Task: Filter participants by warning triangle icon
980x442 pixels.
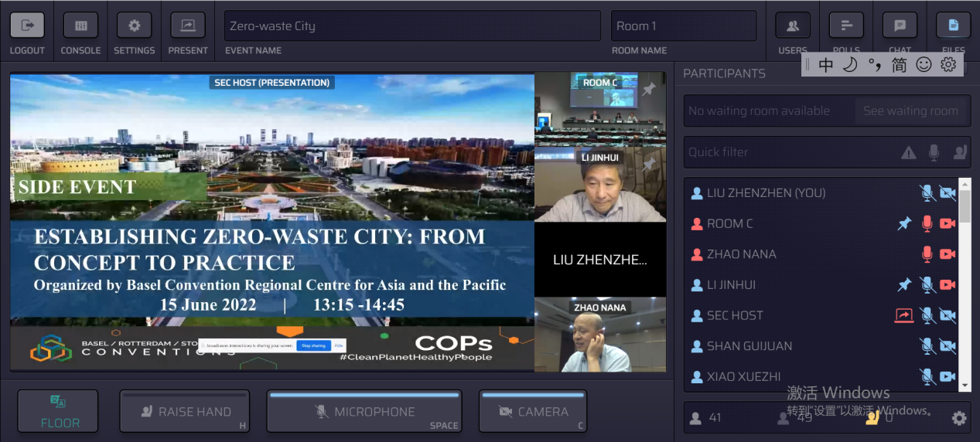Action: [x=908, y=153]
